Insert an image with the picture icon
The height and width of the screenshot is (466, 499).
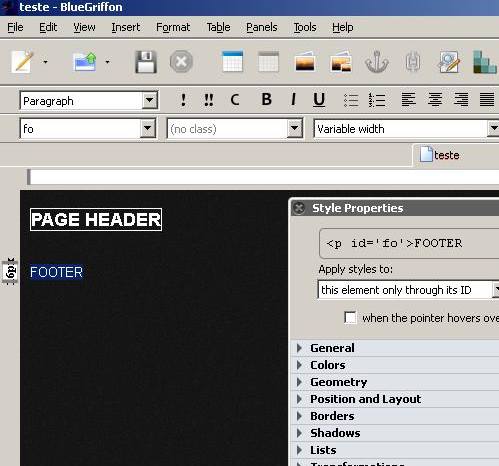(305, 62)
